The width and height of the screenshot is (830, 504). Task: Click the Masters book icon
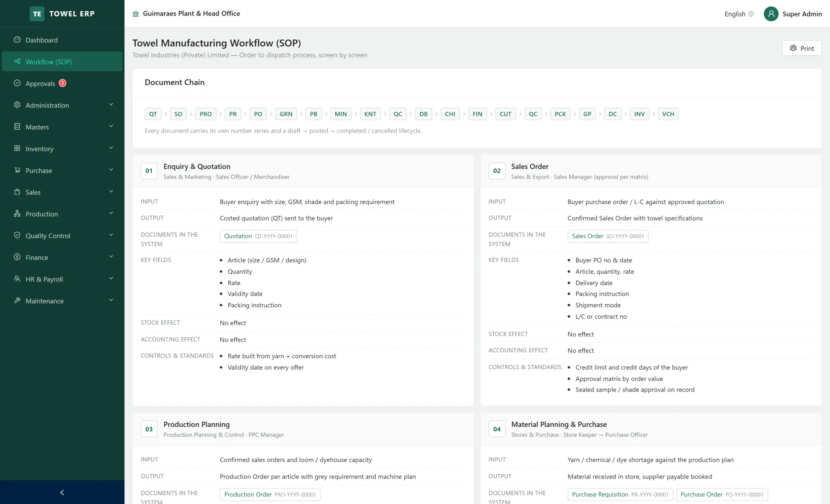pos(17,127)
